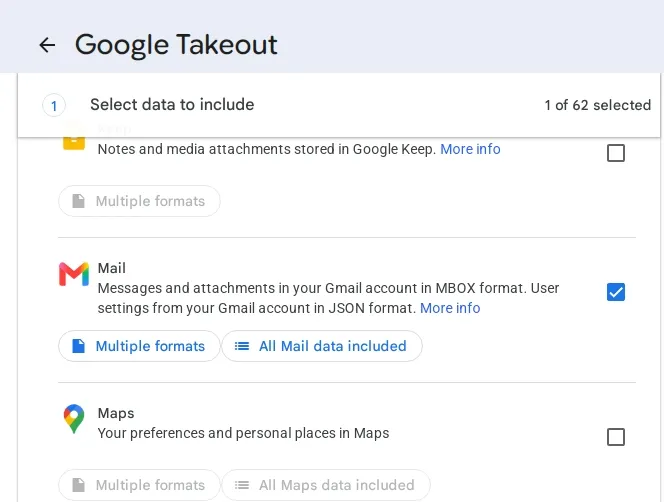Click the Google Takeout title
The width and height of the screenshot is (664, 502).
176,45
